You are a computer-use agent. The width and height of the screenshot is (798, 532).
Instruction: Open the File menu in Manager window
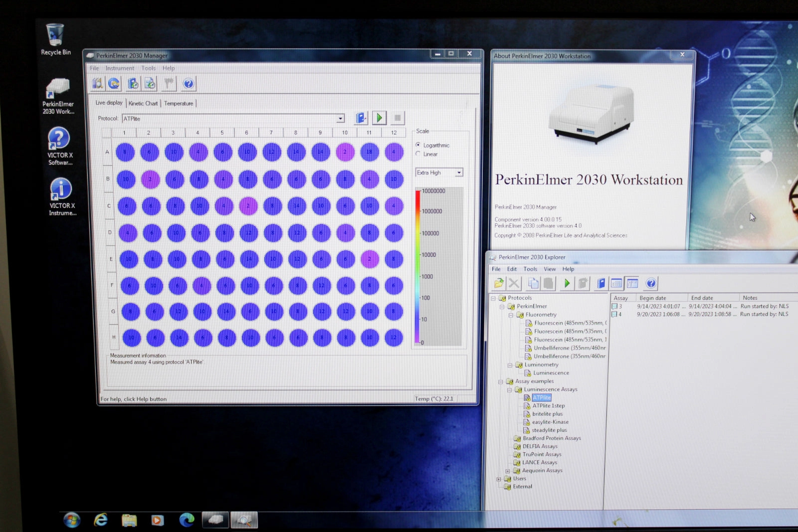[x=94, y=68]
